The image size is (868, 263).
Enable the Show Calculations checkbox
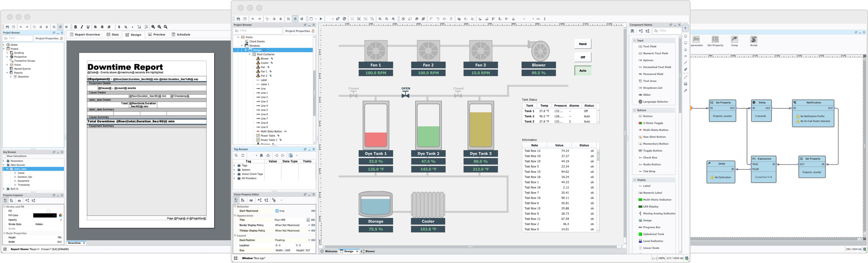(4, 156)
